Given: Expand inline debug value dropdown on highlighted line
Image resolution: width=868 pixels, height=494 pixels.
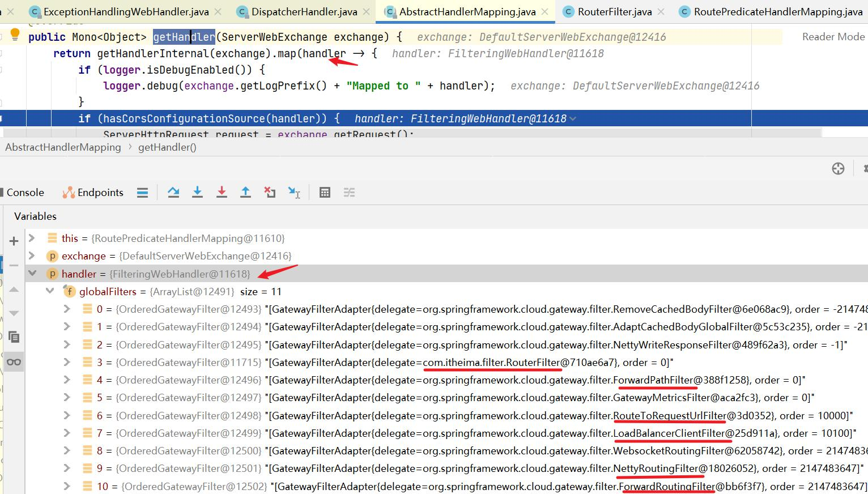Looking at the screenshot, I should (573, 118).
